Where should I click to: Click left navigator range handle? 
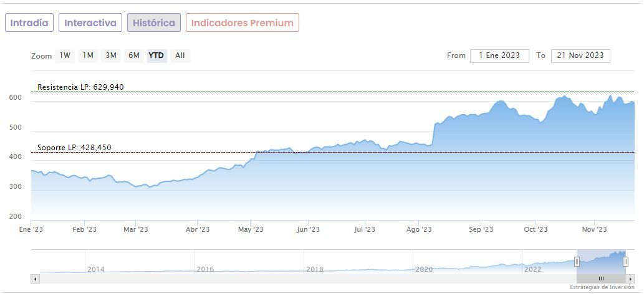[577, 262]
